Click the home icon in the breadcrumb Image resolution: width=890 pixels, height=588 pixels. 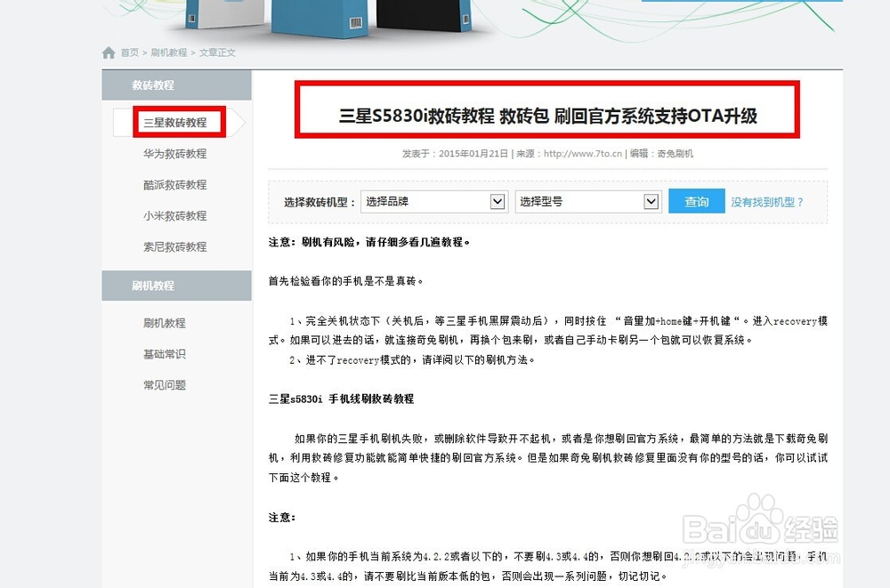tap(109, 52)
